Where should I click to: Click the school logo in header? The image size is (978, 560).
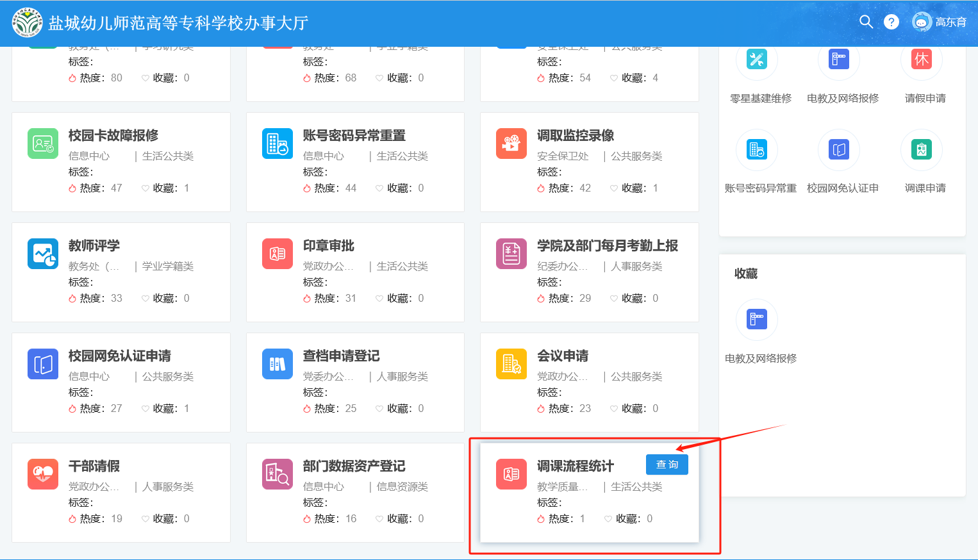(26, 22)
